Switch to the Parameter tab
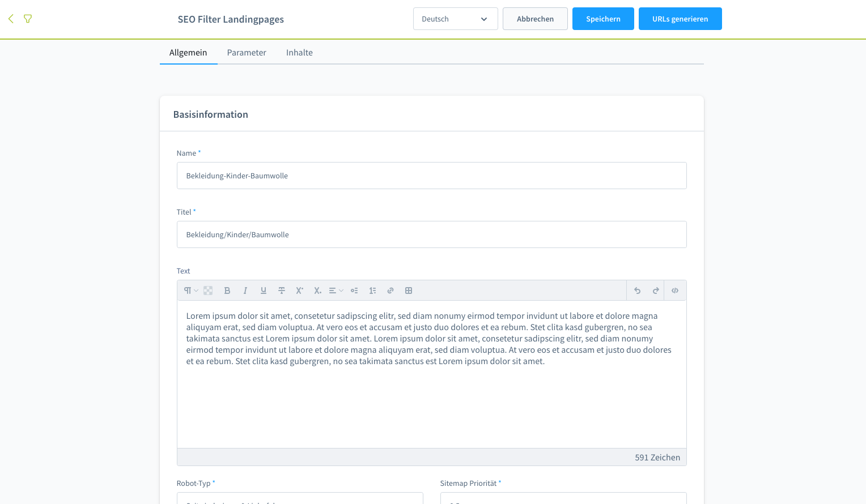Image resolution: width=866 pixels, height=504 pixels. [247, 53]
